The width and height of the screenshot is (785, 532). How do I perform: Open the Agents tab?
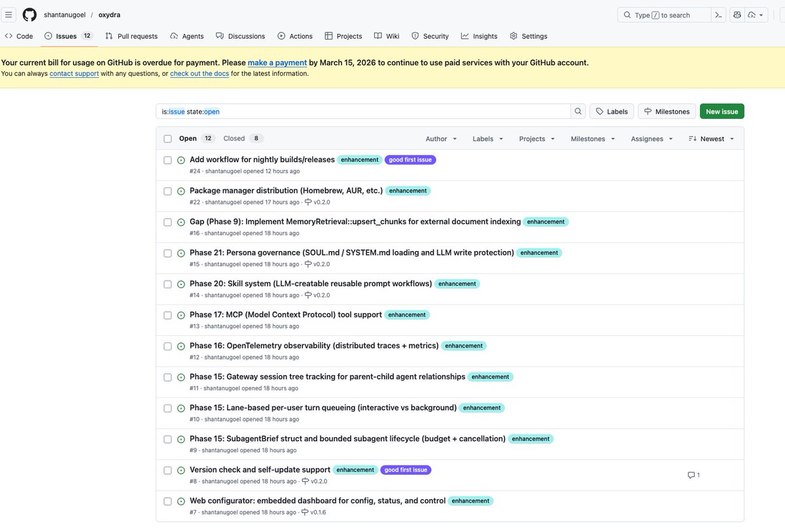coord(187,36)
